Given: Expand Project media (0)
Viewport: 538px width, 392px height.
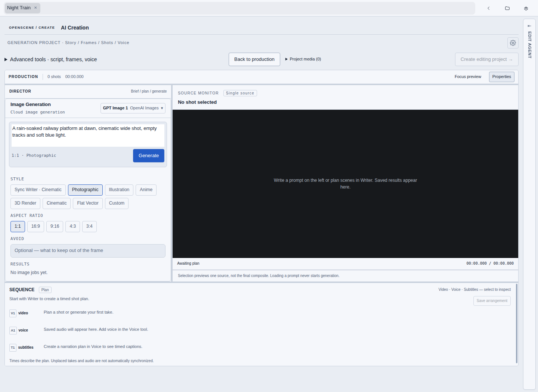Looking at the screenshot, I should [303, 59].
